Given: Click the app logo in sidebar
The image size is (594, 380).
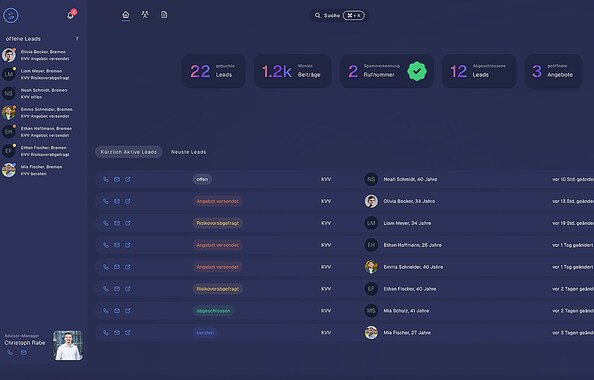Looking at the screenshot, I should coord(11,16).
